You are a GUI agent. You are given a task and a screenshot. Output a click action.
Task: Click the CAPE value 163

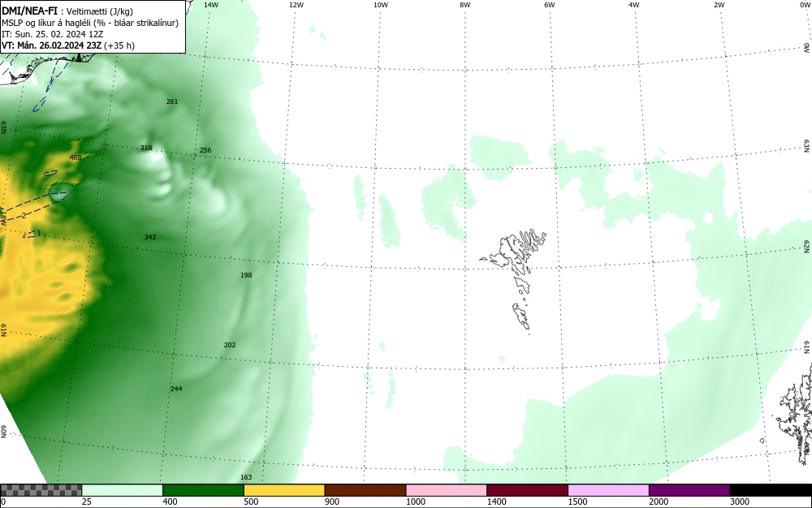coord(246,477)
